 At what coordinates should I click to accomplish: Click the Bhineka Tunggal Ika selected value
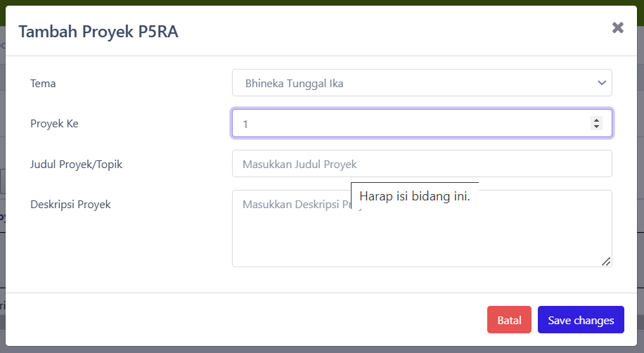click(294, 84)
